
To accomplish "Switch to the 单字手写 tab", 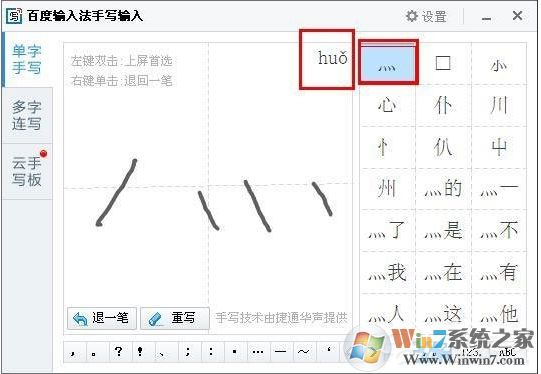I will 27,59.
